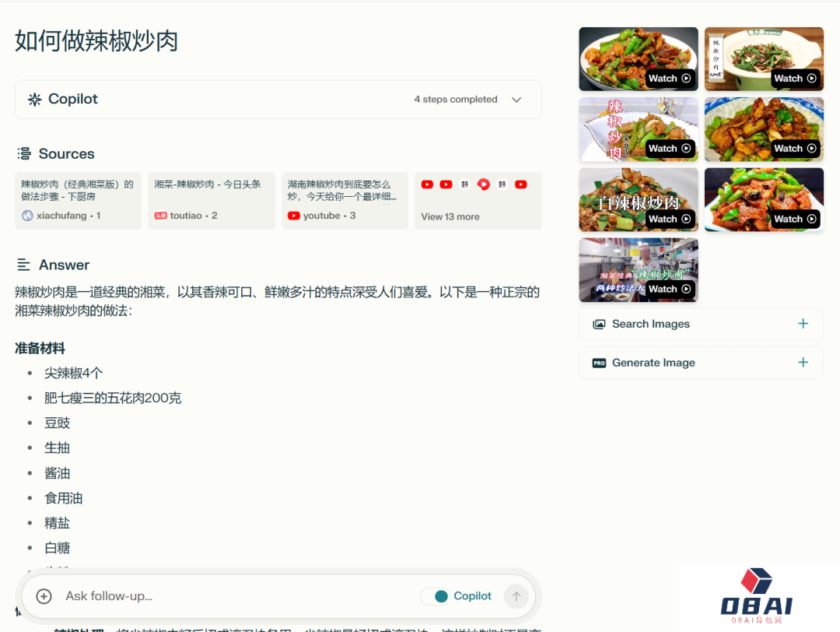Expand Generate Image with plus icon

pos(803,363)
